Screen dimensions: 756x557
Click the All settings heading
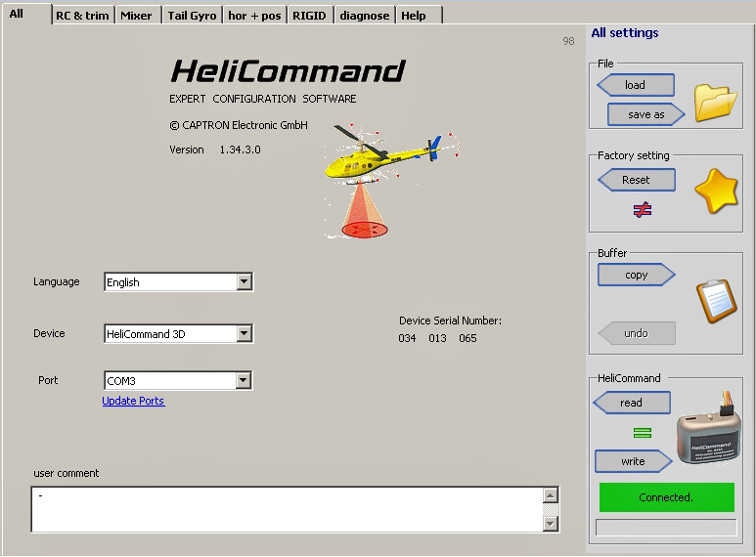click(x=625, y=33)
